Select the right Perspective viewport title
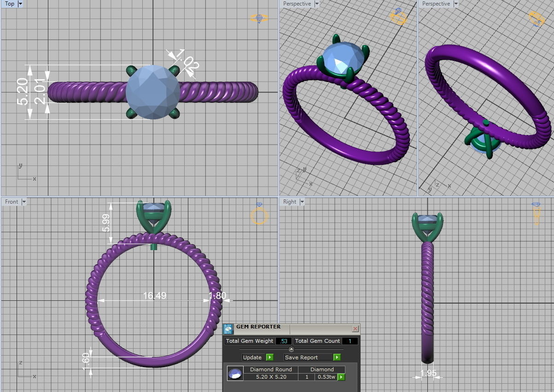This screenshot has width=554, height=392. point(436,4)
